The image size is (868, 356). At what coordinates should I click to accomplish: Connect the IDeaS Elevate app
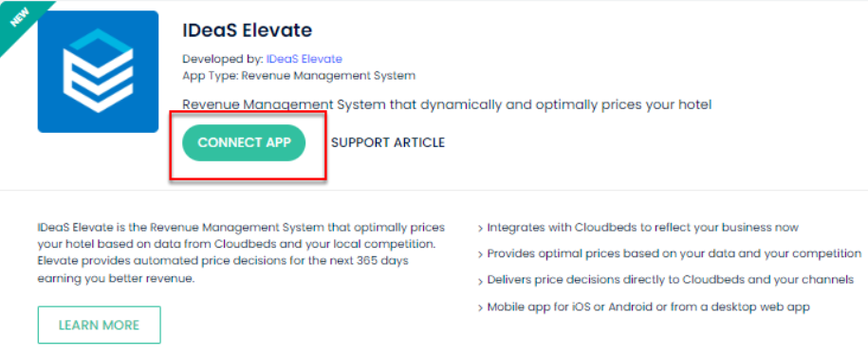[244, 142]
